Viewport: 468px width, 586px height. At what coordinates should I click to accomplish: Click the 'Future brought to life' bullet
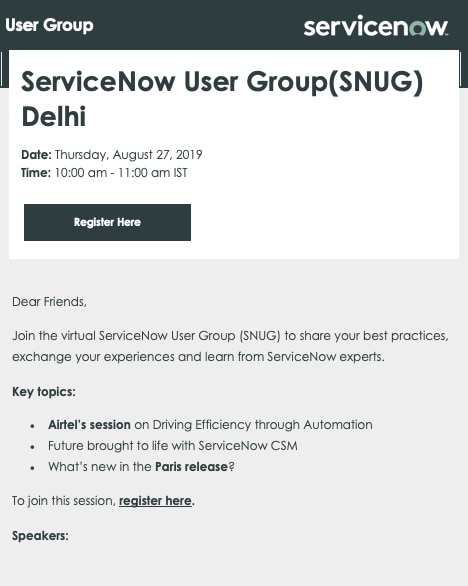(x=173, y=446)
